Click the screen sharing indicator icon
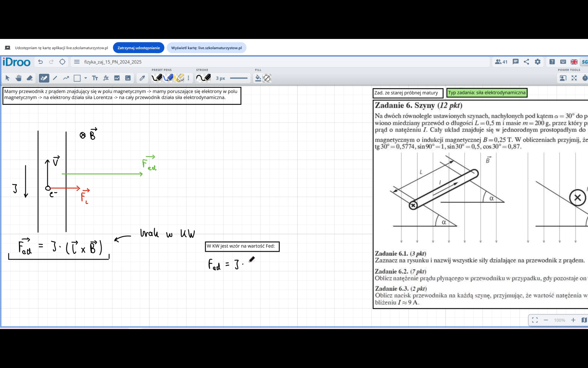Viewport: 588px width, 368px height. (8, 48)
